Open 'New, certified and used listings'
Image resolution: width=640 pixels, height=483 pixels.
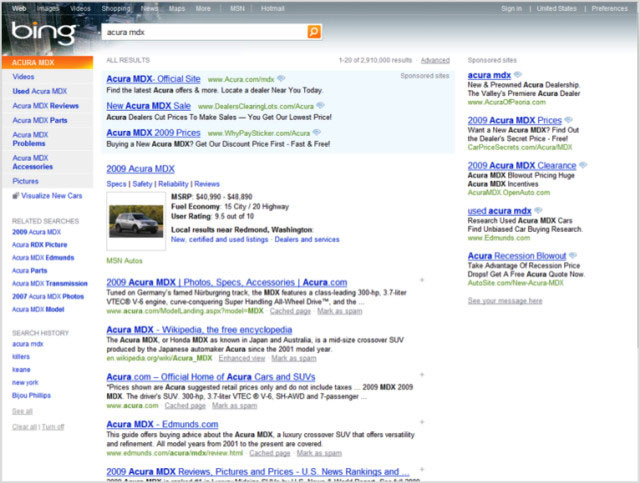pos(220,239)
